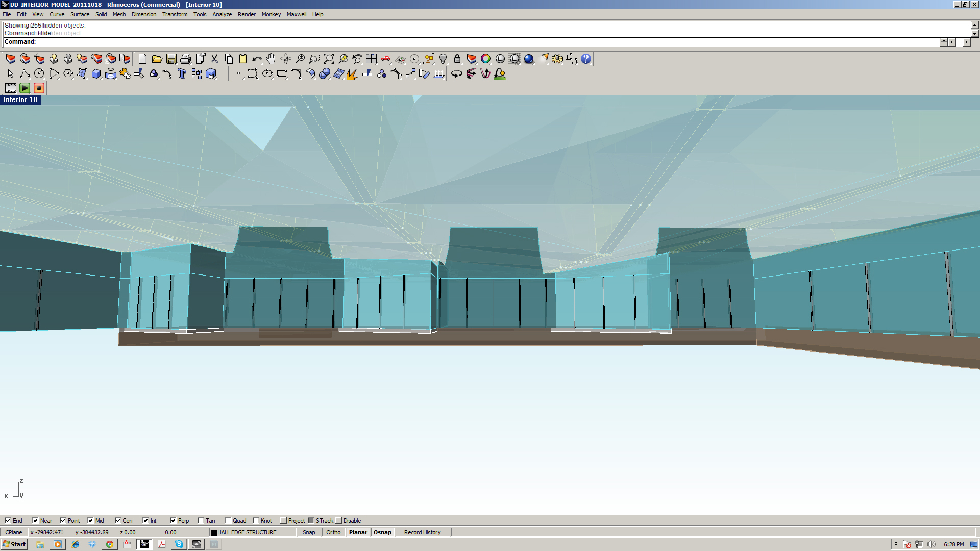Viewport: 980px width, 551px height.
Task: Open the Analyze menu
Action: (222, 14)
